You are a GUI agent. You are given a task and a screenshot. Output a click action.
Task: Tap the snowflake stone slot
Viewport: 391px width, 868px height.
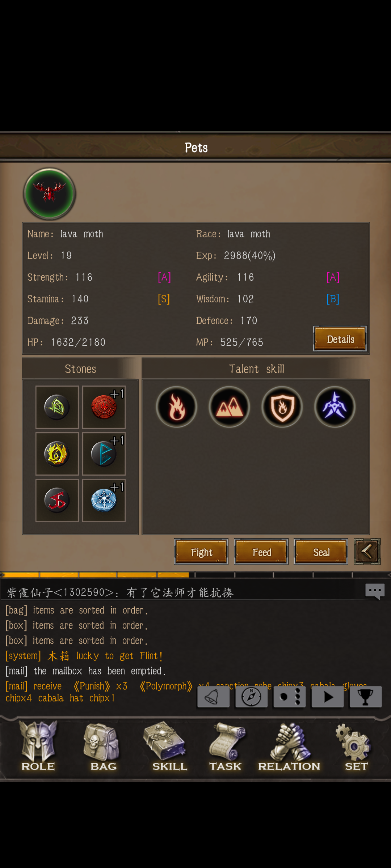coord(104,501)
